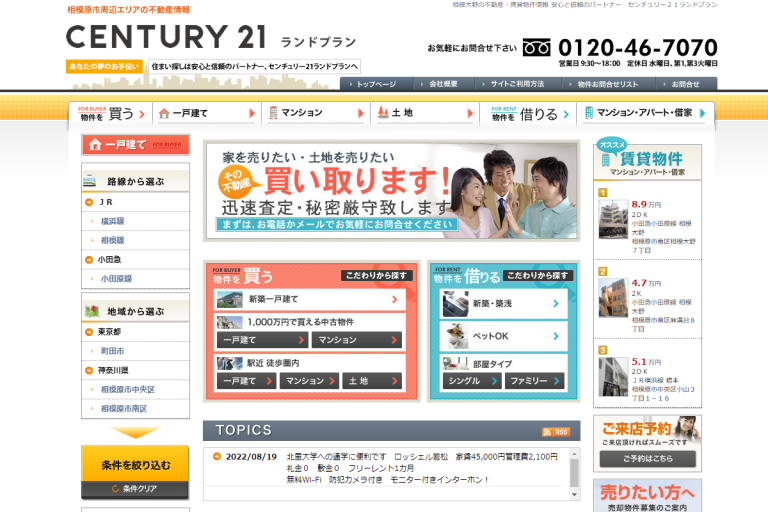
Task: Choose 小田原線 railway line
Action: tap(116, 278)
